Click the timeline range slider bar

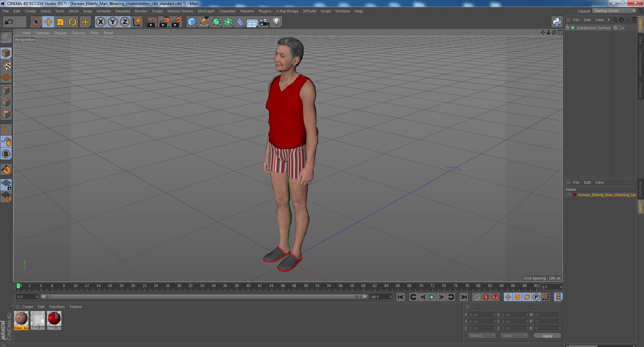click(x=204, y=297)
